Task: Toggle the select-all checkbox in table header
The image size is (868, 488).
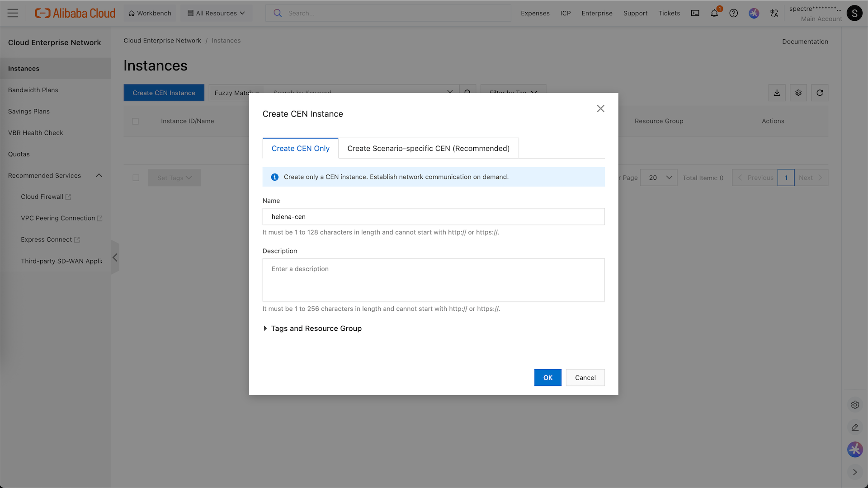Action: click(135, 121)
